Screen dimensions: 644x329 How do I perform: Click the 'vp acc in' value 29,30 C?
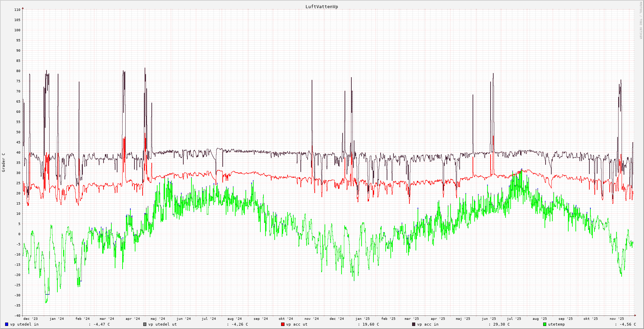pos(501,324)
